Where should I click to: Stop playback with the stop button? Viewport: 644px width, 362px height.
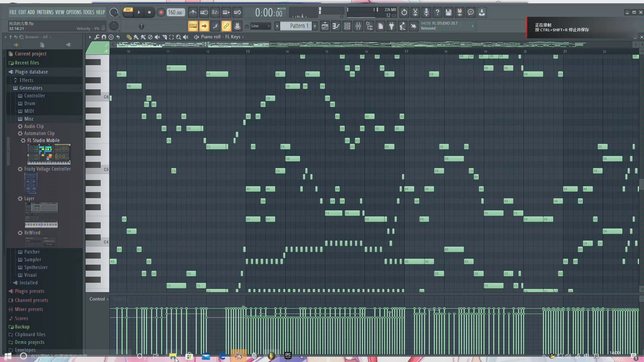(149, 12)
